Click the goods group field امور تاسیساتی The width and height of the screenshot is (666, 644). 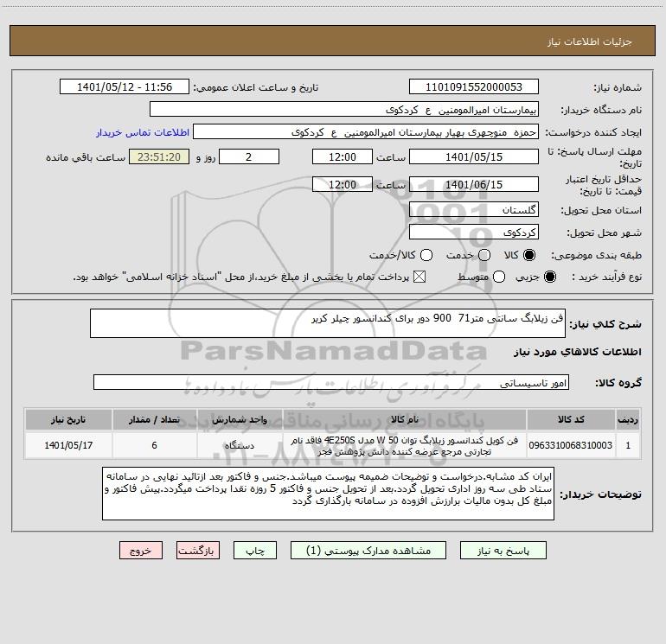pyautogui.click(x=331, y=382)
